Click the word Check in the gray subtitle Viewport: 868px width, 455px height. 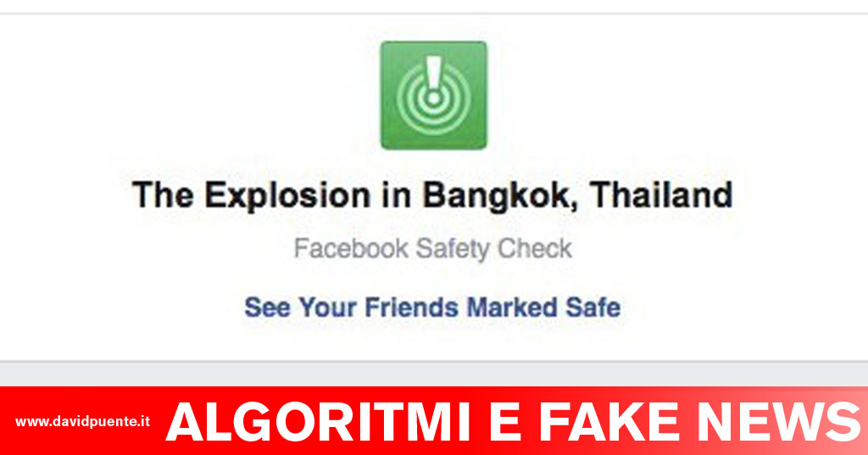(x=534, y=248)
